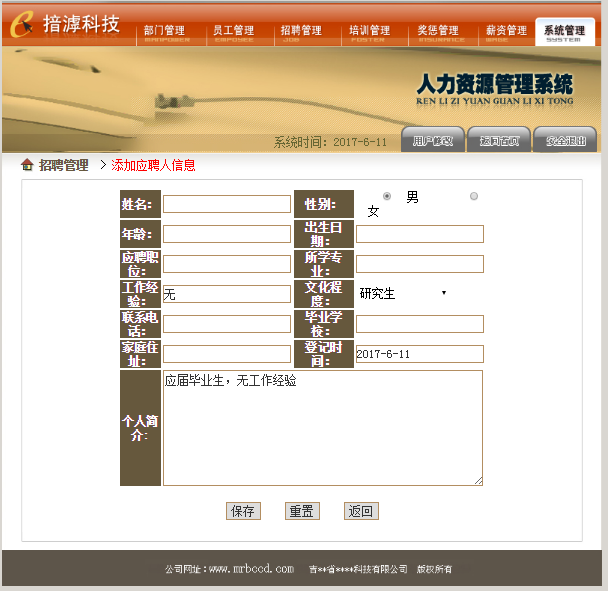Click the 用户修改 button

click(433, 140)
